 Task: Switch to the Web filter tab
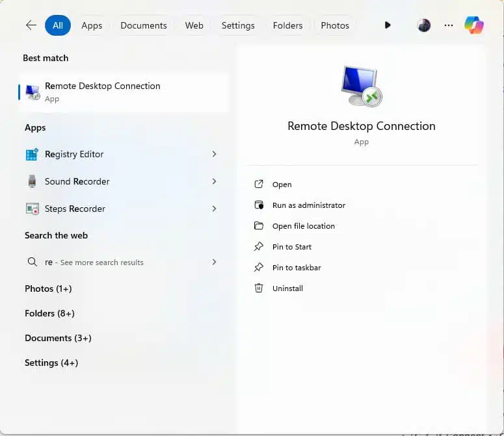pos(194,25)
